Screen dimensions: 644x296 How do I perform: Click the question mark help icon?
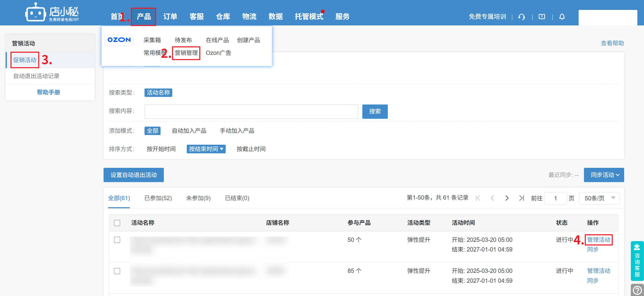point(637,290)
